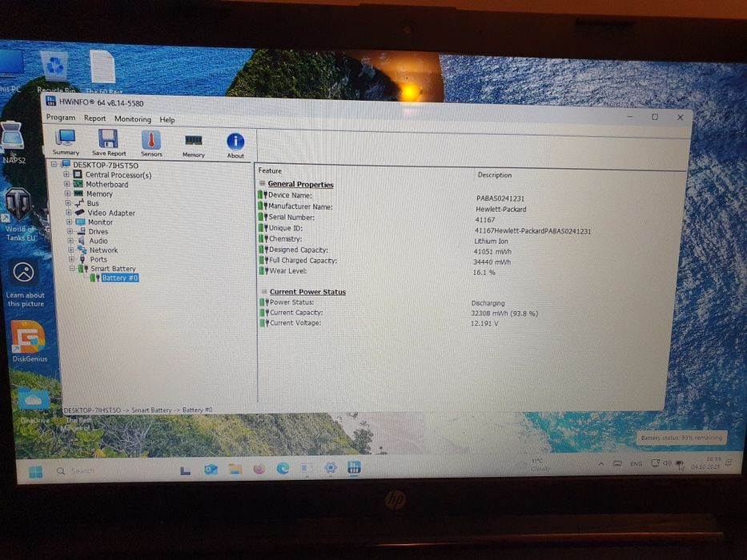Select the Current Capacity row
The height and width of the screenshot is (560, 747).
tap(296, 312)
